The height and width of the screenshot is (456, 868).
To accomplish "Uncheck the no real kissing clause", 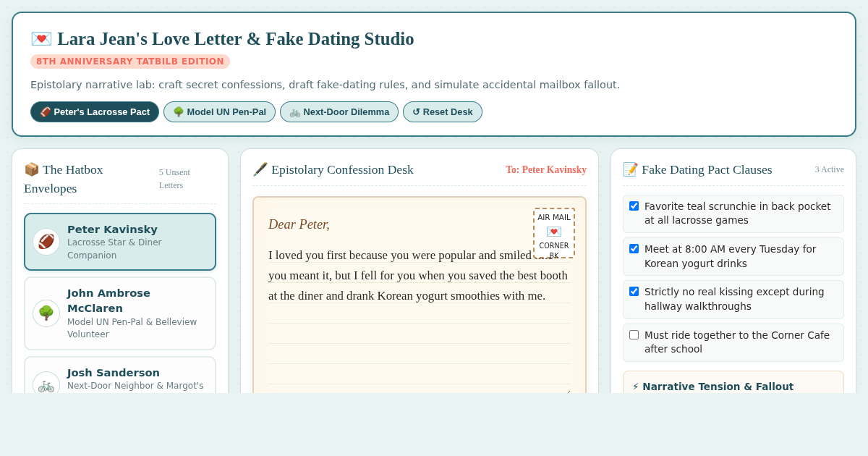I will coord(634,291).
